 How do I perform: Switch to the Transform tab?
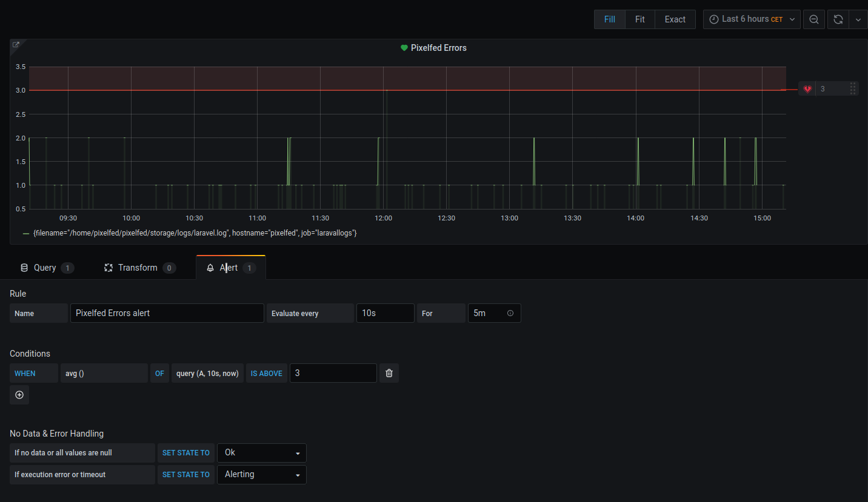tap(139, 268)
